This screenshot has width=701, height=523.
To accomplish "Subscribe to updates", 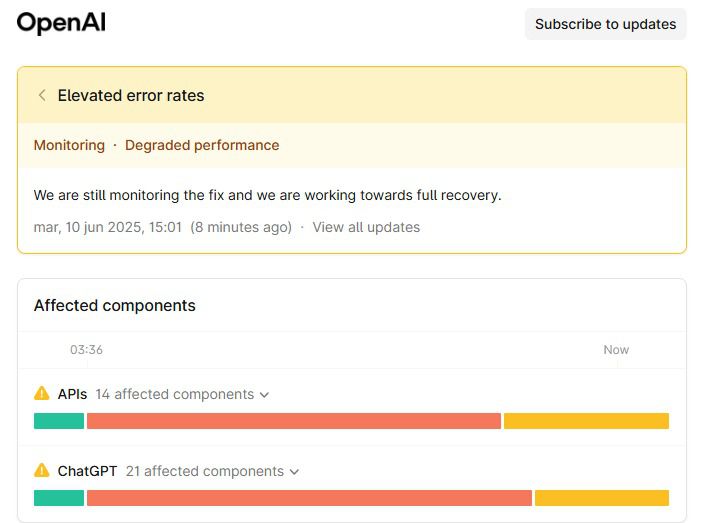I will tap(605, 24).
